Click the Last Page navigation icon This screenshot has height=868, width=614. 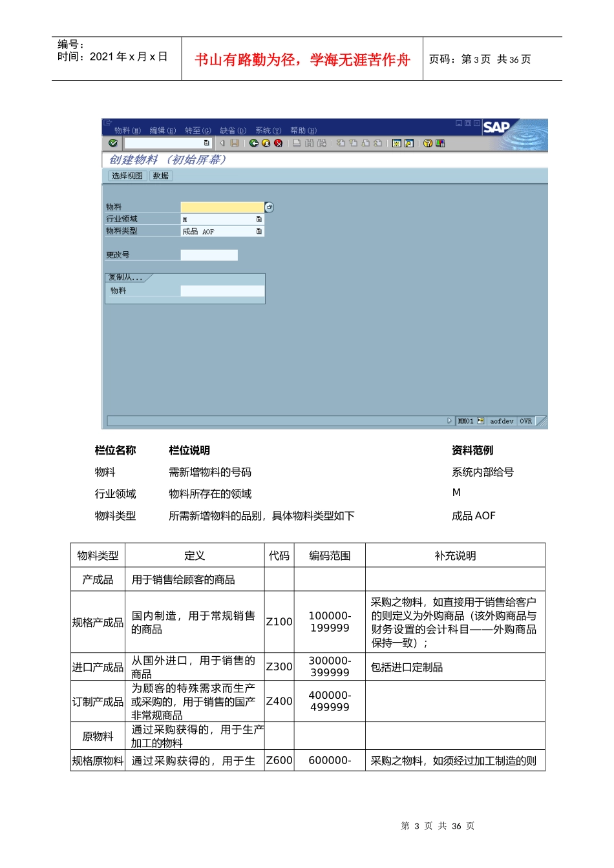pos(377,143)
